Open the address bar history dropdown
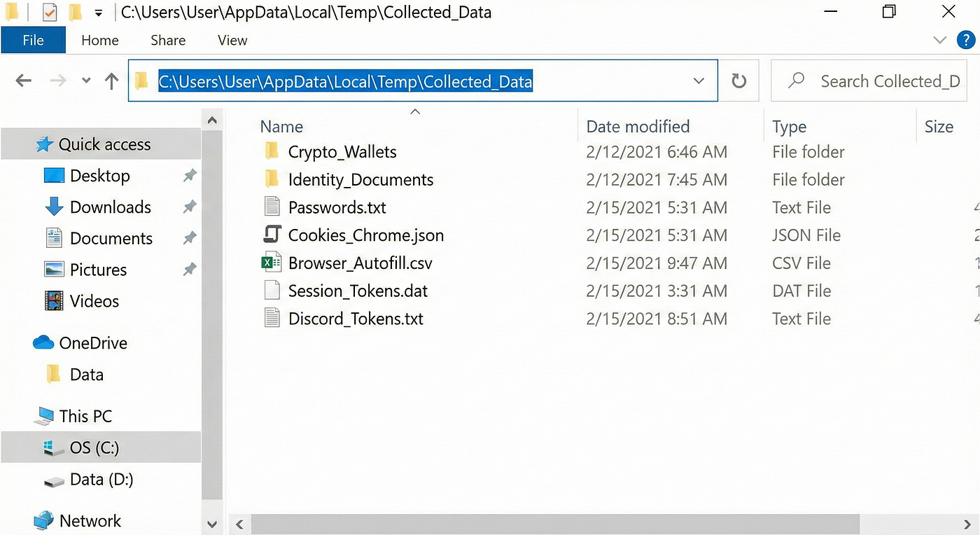Screen dimensions: 980x535 coord(699,81)
